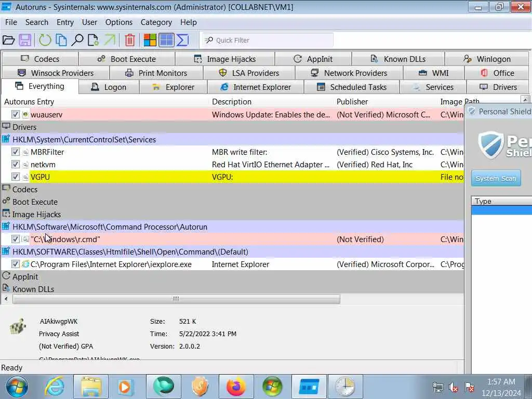The height and width of the screenshot is (399, 532).
Task: Toggle the Hide Microsoft entries colored icon
Action: click(x=150, y=40)
